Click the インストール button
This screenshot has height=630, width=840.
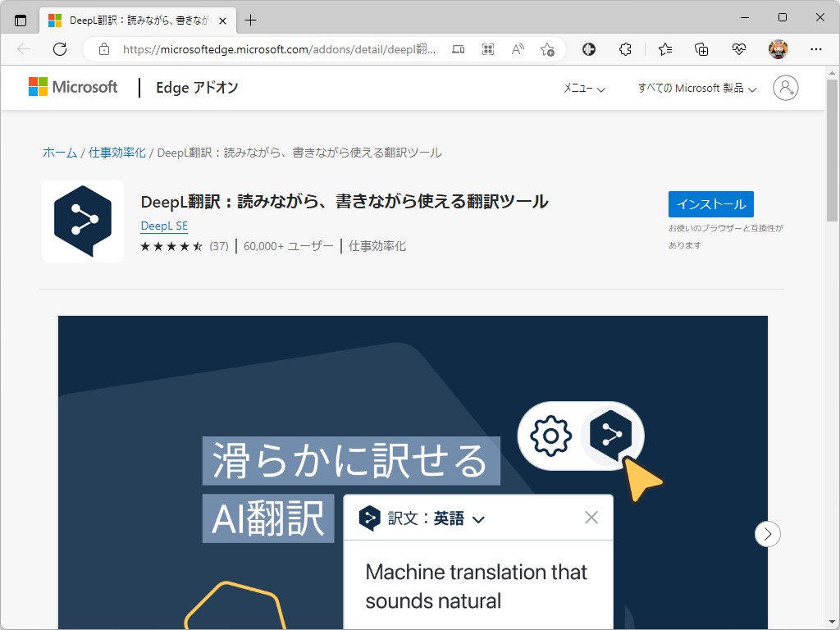[710, 204]
